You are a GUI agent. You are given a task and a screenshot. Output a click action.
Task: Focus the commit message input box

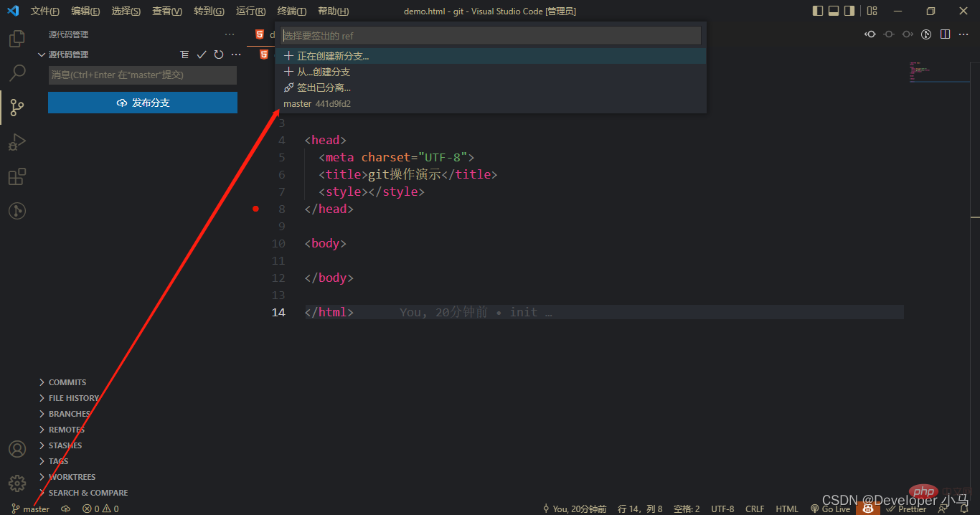tap(142, 75)
